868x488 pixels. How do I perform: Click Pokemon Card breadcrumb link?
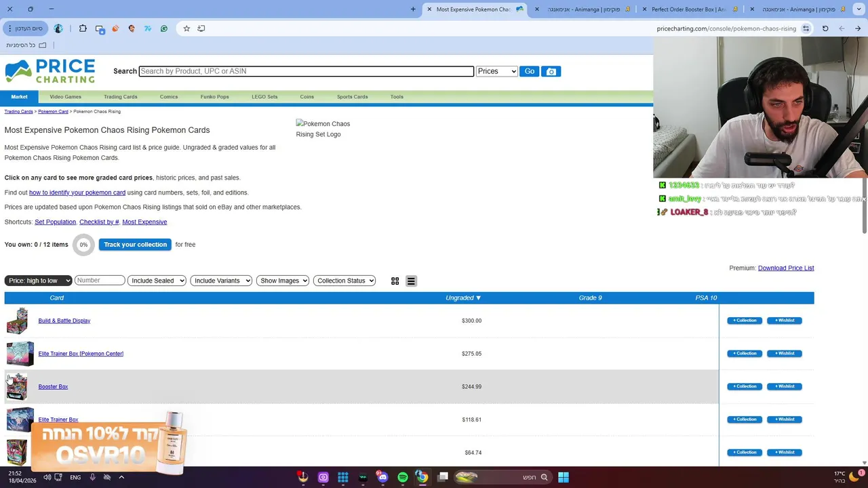pos(53,111)
